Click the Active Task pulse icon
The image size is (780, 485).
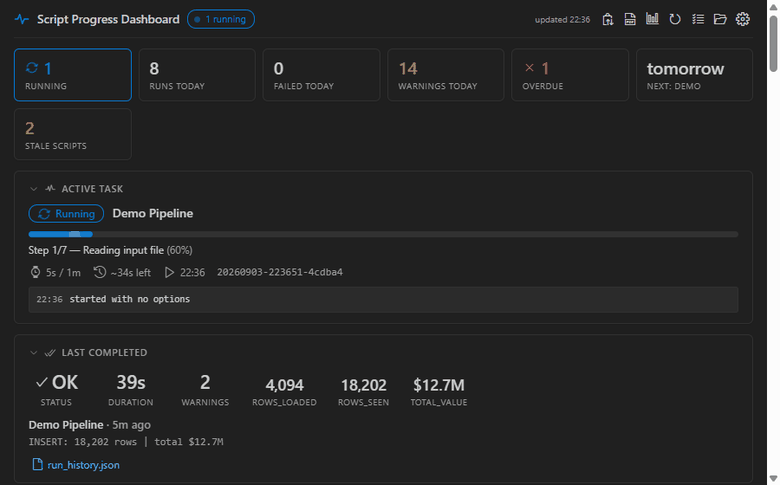coord(50,189)
